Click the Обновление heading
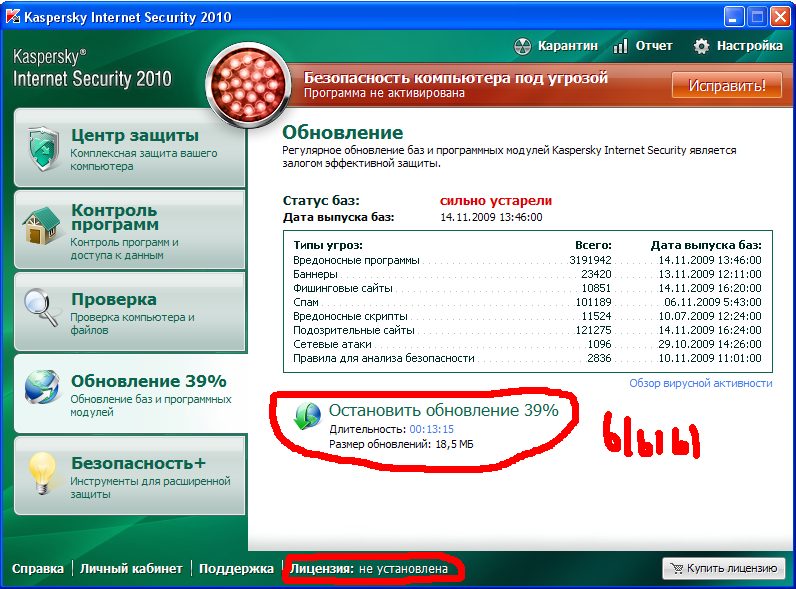The image size is (796, 589). point(343,133)
